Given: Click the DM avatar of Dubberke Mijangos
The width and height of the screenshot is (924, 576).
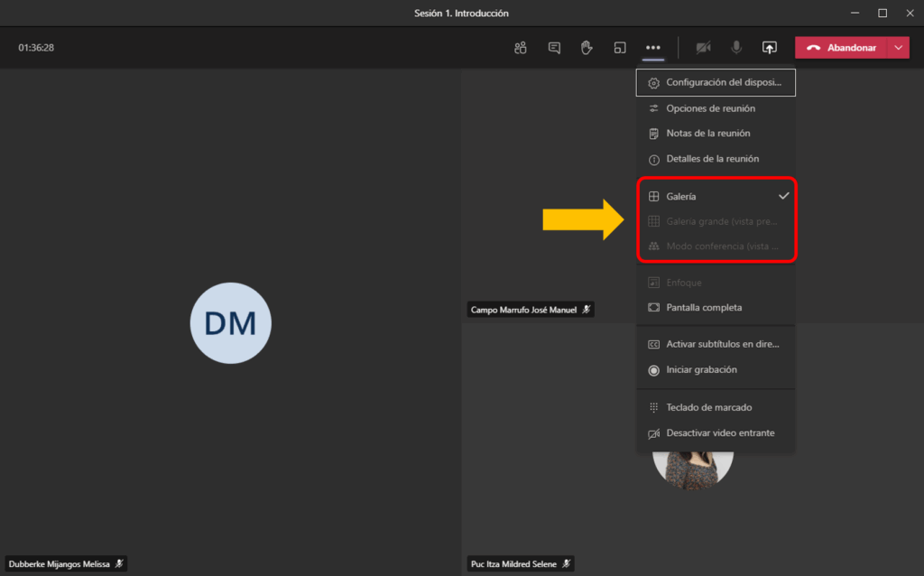Looking at the screenshot, I should tap(230, 323).
